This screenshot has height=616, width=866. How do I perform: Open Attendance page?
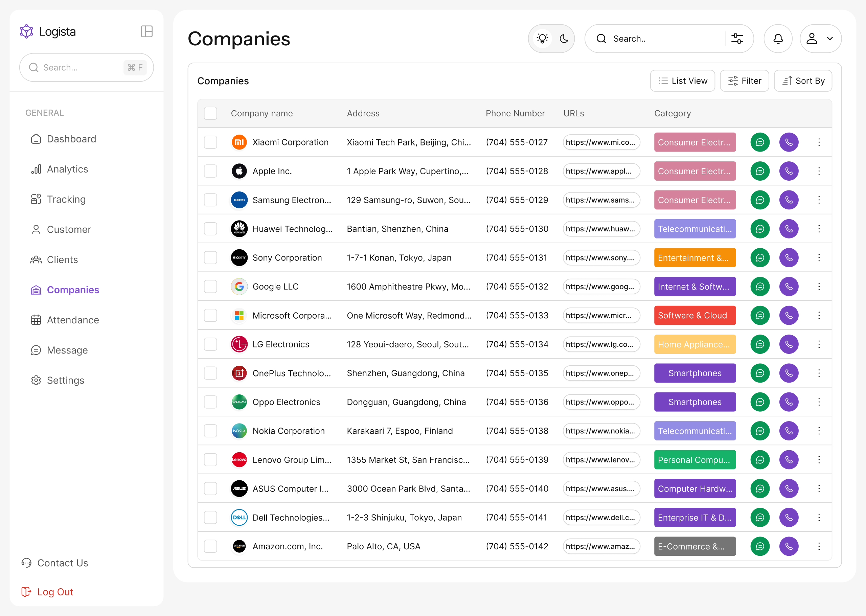(x=65, y=320)
